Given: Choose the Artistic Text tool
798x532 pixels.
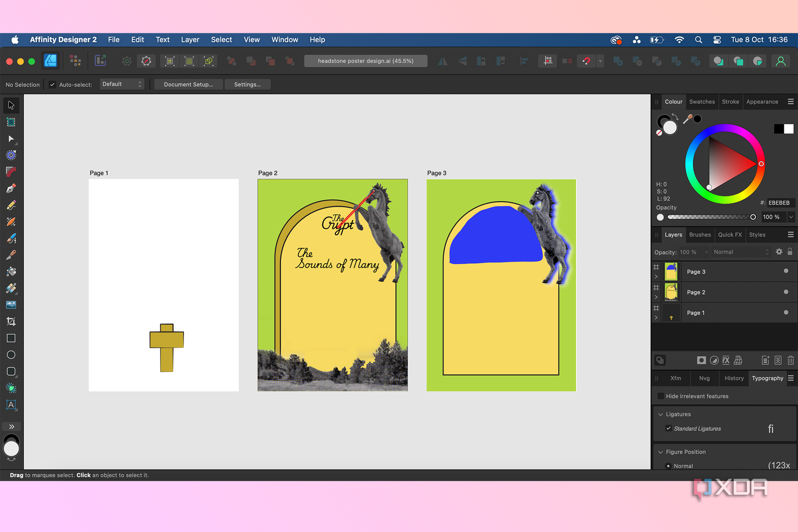Looking at the screenshot, I should 11,405.
